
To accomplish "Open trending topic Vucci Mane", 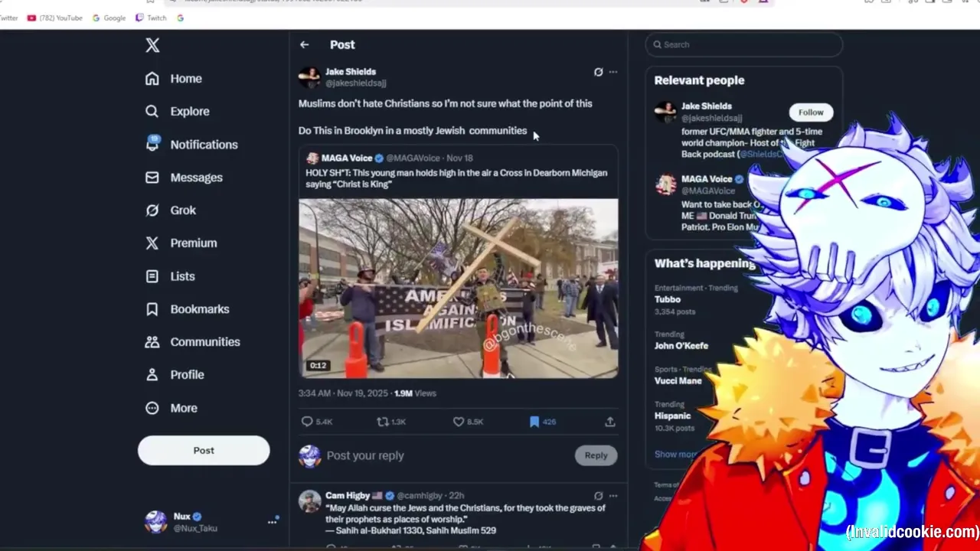I will [x=678, y=381].
